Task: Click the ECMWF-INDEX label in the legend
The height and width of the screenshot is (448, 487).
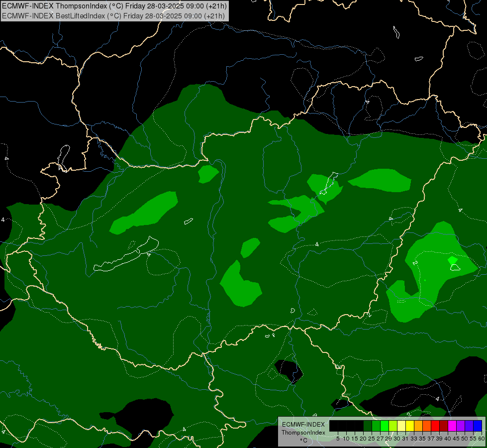Action: point(303,425)
